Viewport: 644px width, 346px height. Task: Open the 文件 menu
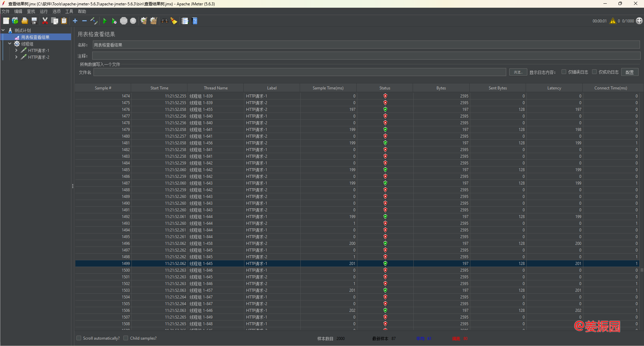click(5, 11)
